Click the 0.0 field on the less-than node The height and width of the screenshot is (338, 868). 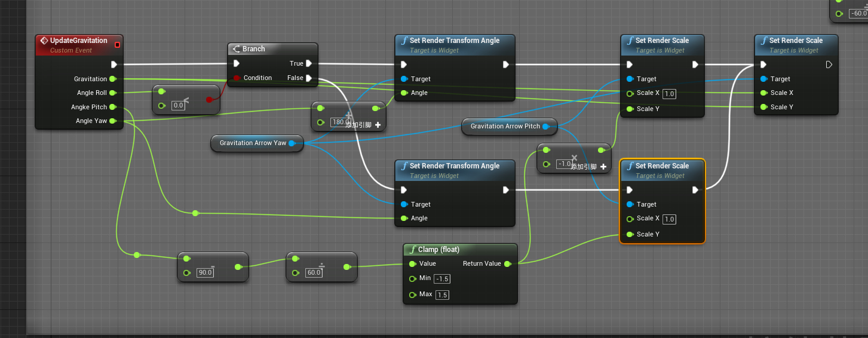pyautogui.click(x=178, y=106)
